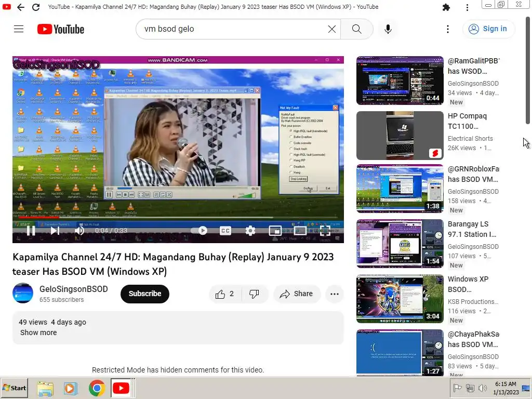Screen dimensions: 532x399
Task: Toggle the autoplay switch
Action: point(199,231)
